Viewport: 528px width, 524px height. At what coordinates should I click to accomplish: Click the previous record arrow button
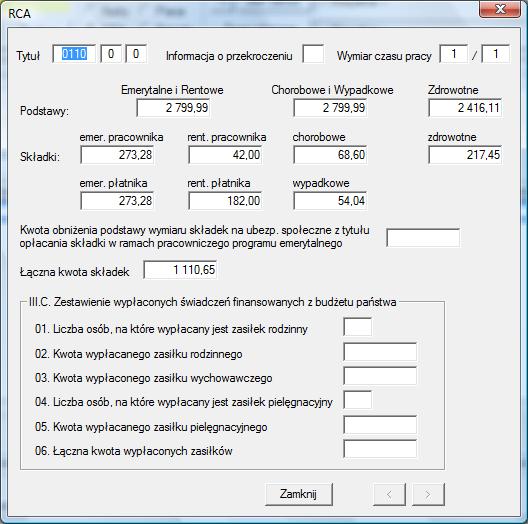[389, 494]
